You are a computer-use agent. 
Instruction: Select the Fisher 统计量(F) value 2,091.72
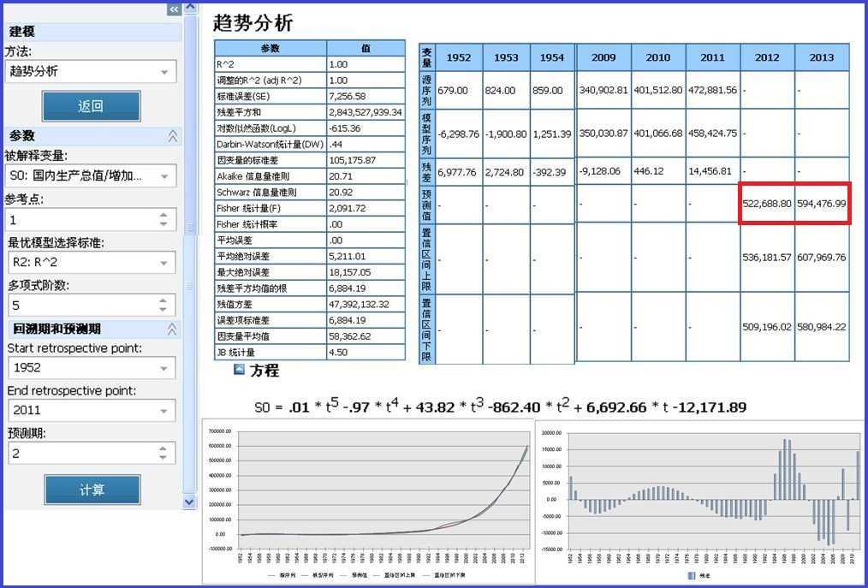coord(347,208)
